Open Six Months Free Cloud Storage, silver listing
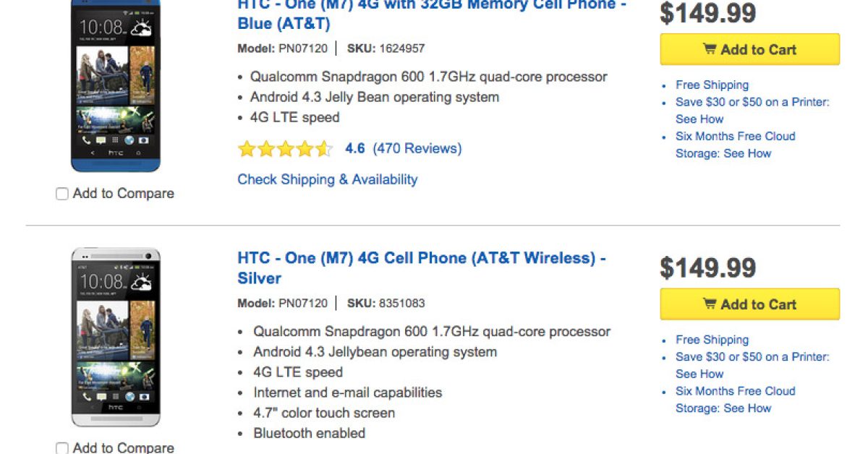Viewport: 868px width, 454px height. tap(735, 391)
